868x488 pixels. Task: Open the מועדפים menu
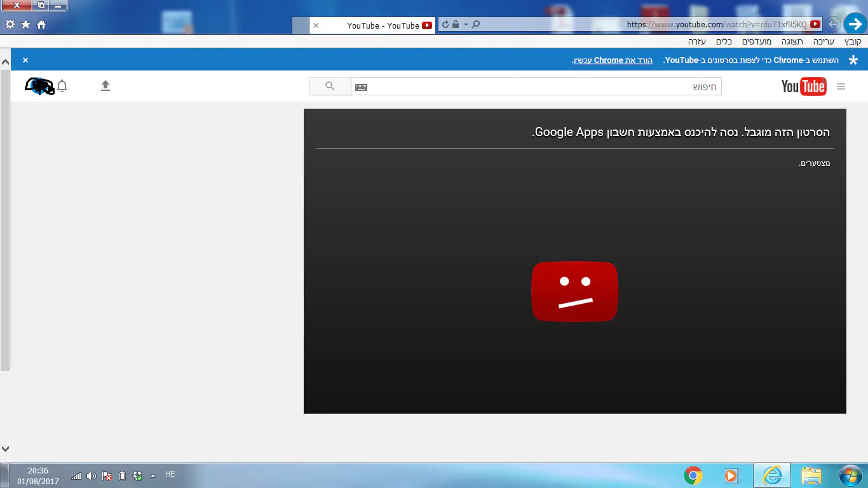757,41
